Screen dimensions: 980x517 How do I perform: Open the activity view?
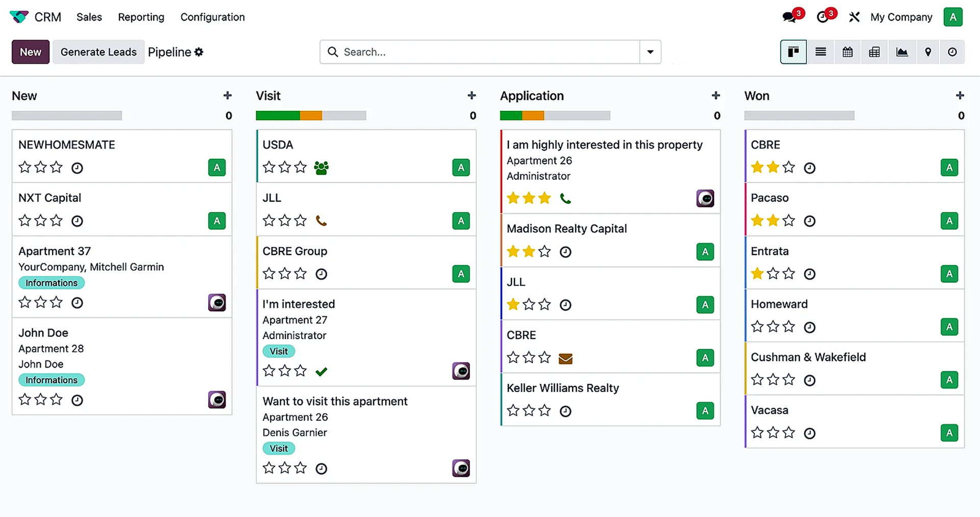tap(952, 52)
